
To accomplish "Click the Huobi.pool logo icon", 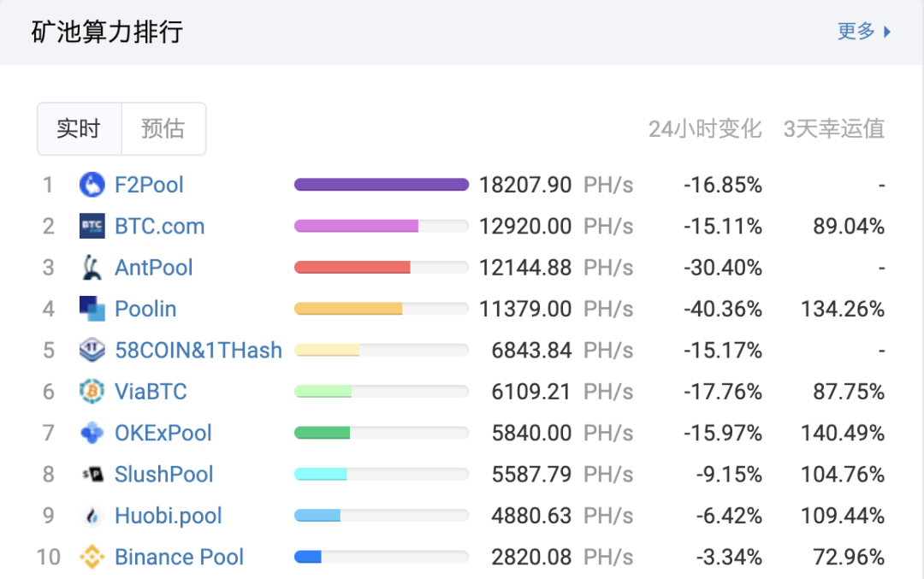I will [x=92, y=516].
